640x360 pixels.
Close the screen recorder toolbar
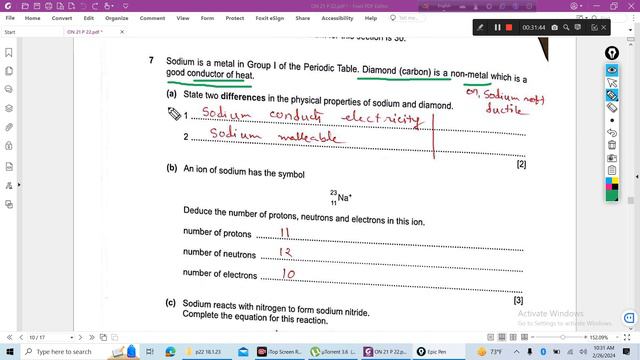coord(604,27)
